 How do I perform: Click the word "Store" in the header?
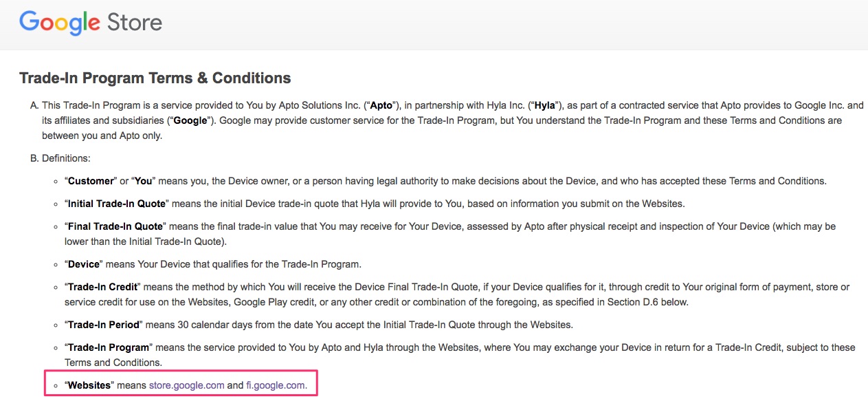point(135,23)
